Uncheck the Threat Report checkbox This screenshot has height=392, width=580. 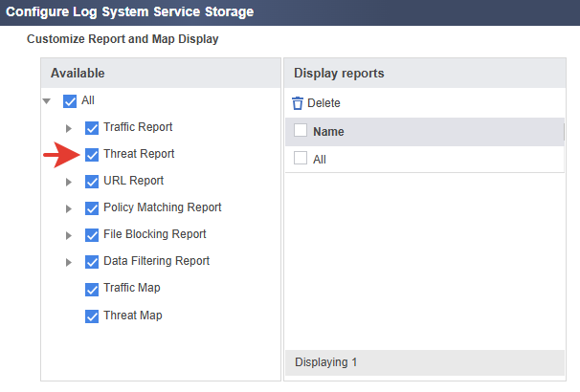[92, 154]
